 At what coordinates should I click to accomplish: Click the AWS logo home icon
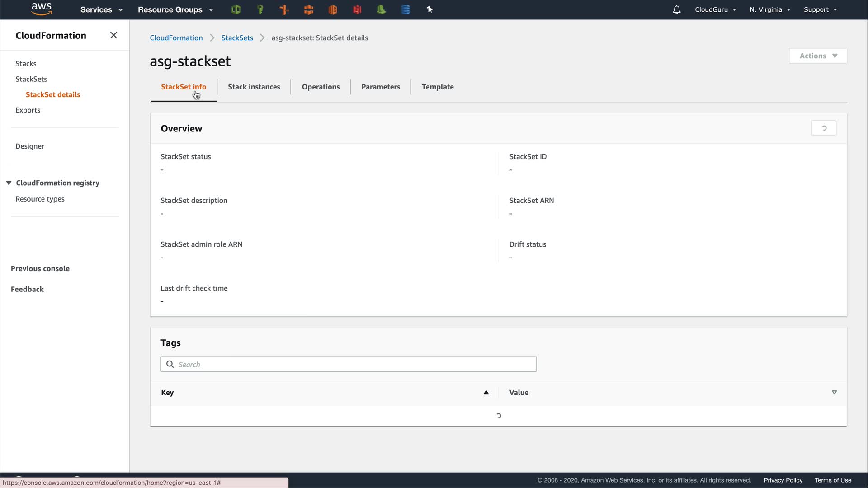click(x=42, y=9)
